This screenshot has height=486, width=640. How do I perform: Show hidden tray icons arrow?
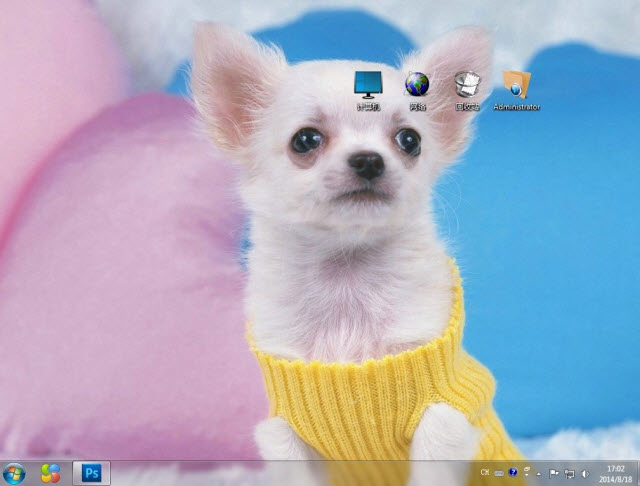[539, 474]
